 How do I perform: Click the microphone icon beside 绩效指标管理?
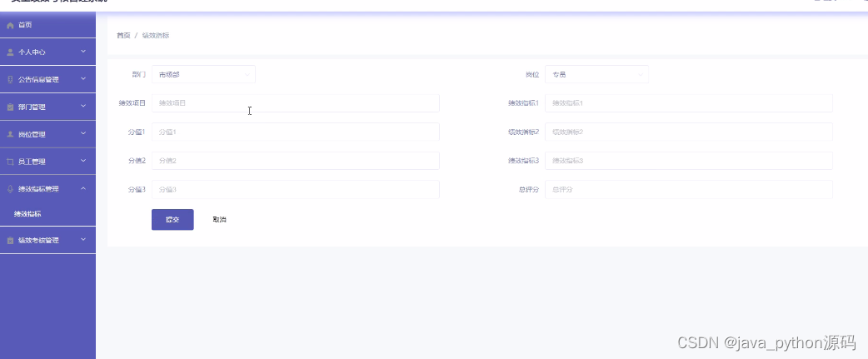(x=10, y=189)
